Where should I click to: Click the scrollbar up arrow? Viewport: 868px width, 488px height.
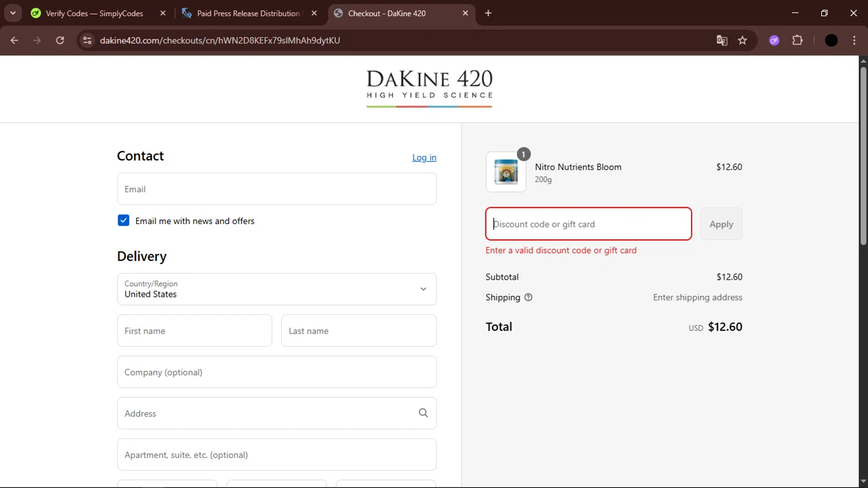[863, 60]
